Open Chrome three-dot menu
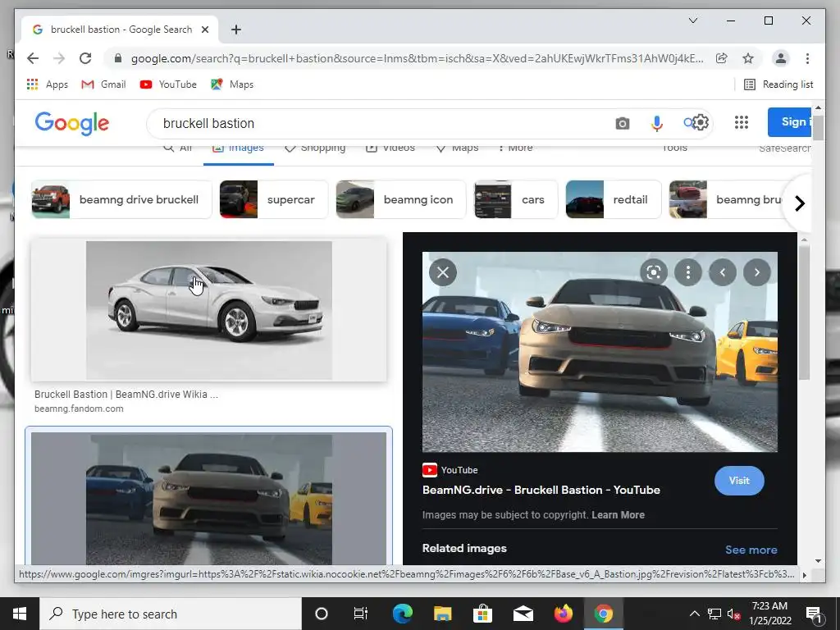Screen dimensions: 840x630 click(807, 58)
